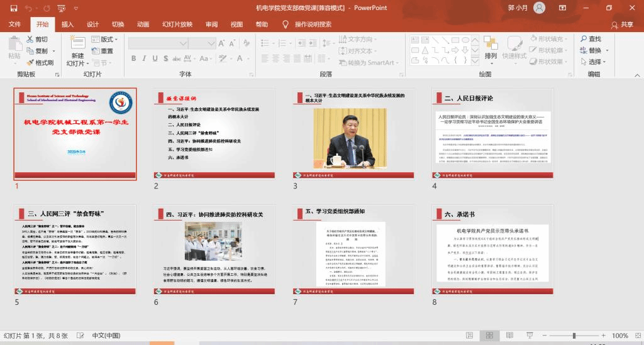Click the Share (共享) button
The image size is (644, 345).
point(622,25)
